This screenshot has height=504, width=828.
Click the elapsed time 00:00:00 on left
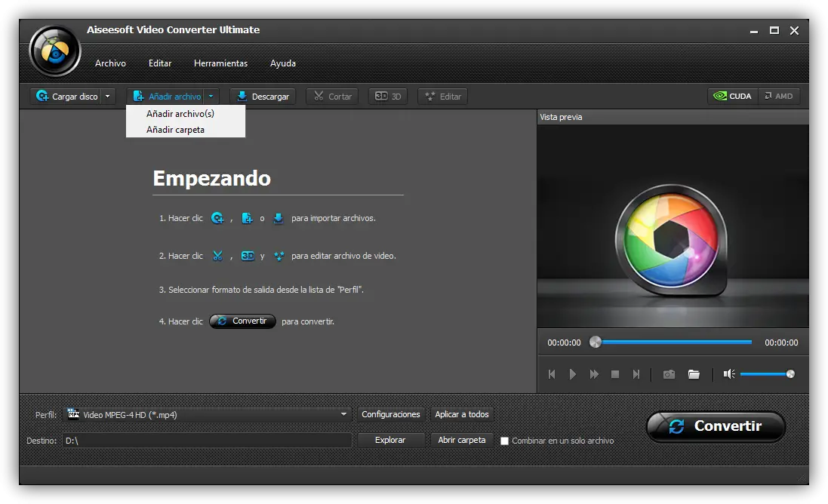[x=564, y=343]
